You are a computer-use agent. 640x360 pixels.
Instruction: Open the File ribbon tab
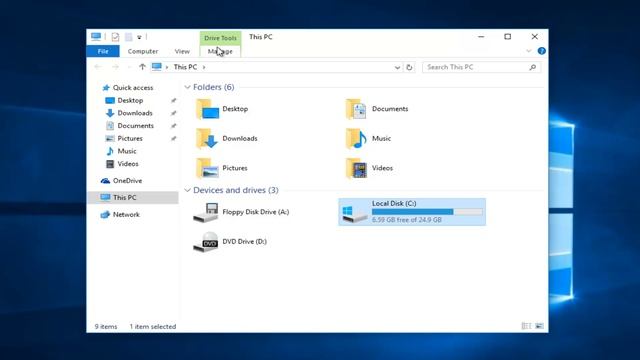[103, 51]
